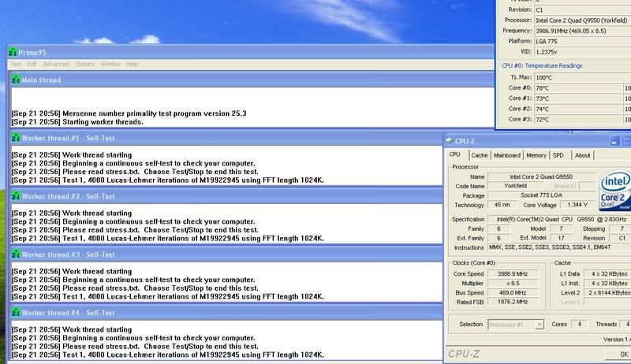Click the VID value 1.2375v

pos(583,52)
